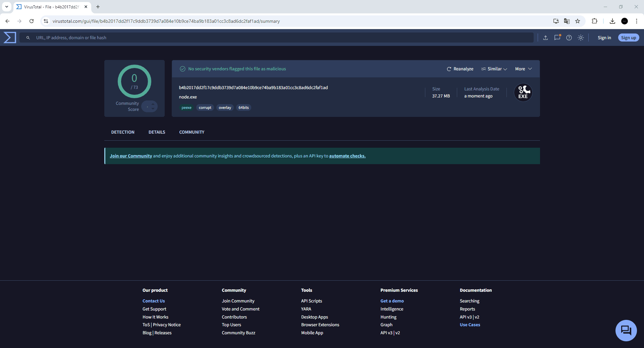
Task: Expand the Similar dropdown
Action: pyautogui.click(x=494, y=69)
